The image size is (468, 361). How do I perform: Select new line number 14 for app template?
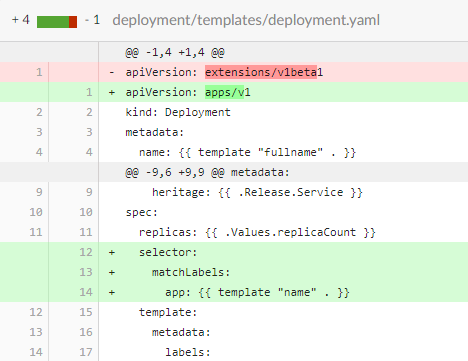[x=86, y=292]
